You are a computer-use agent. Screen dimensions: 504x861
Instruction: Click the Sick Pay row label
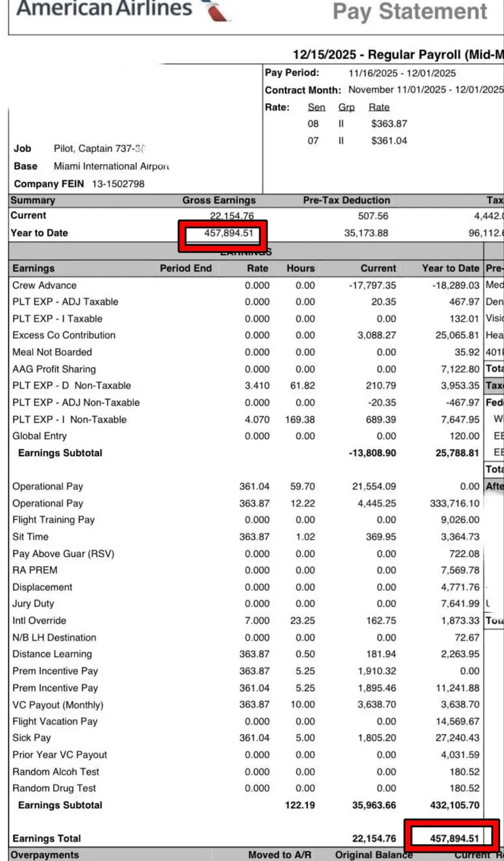[x=32, y=737]
